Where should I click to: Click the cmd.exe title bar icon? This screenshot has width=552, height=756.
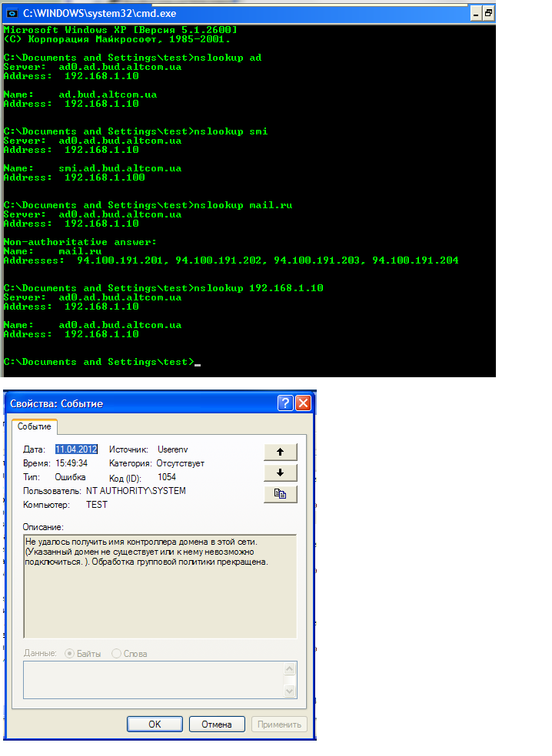(12, 14)
